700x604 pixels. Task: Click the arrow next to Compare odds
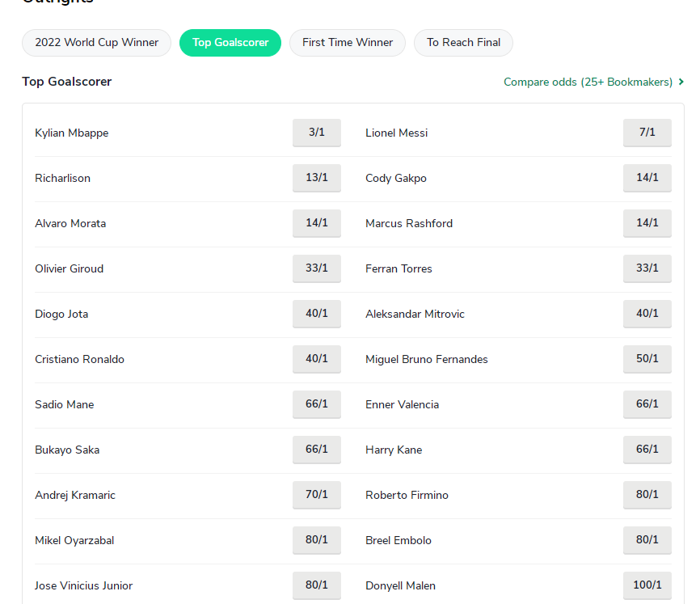[681, 82]
